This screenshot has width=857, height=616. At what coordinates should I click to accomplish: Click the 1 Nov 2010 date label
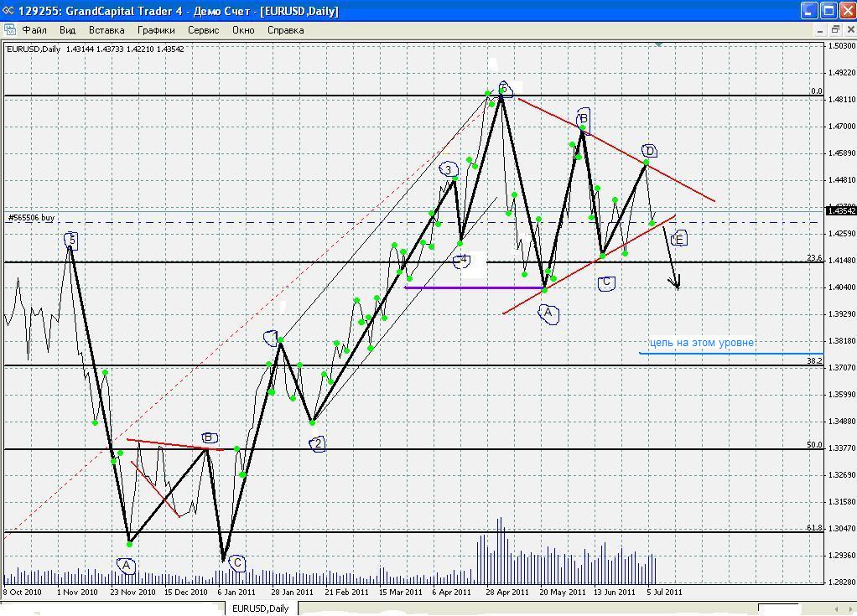point(77,592)
